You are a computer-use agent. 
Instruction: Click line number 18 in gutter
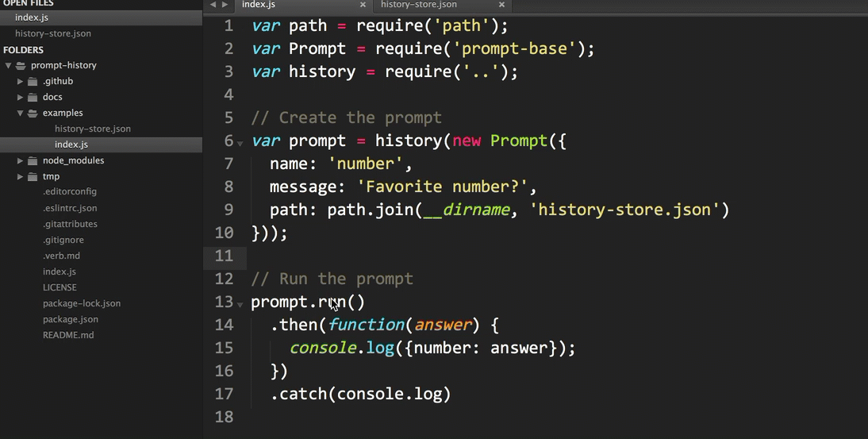[x=225, y=417]
